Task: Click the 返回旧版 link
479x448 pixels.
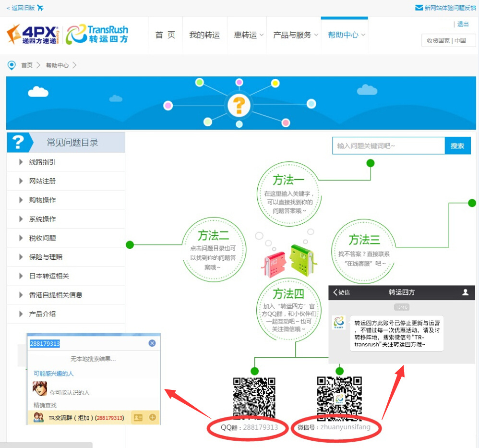Action: (x=23, y=8)
